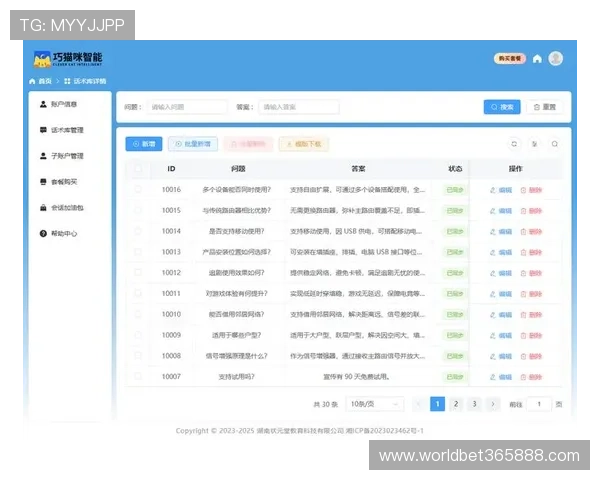The width and height of the screenshot is (600, 480).
Task: Select page 1 in pagination
Action: coord(437,404)
